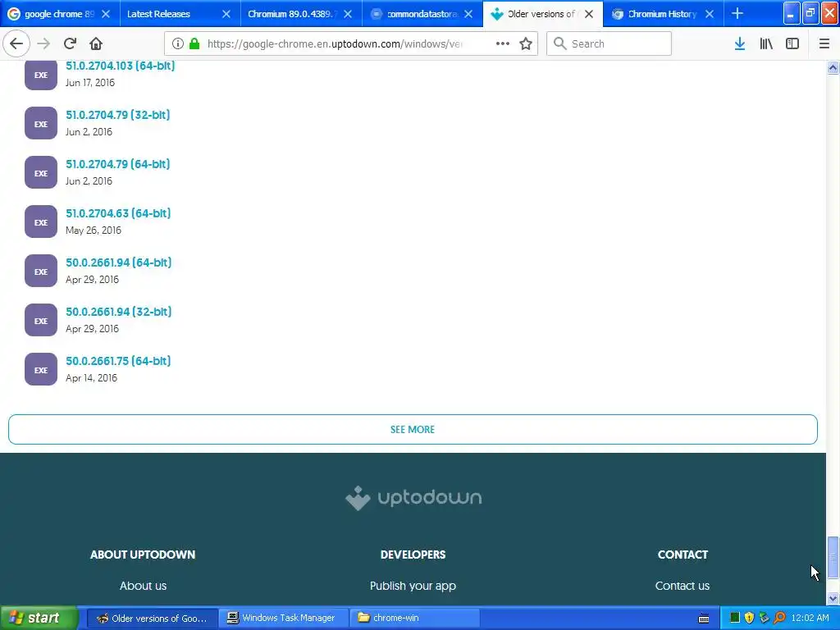Click the DEVELOPERS footer heading
Screen dimensions: 840x630
413,555
